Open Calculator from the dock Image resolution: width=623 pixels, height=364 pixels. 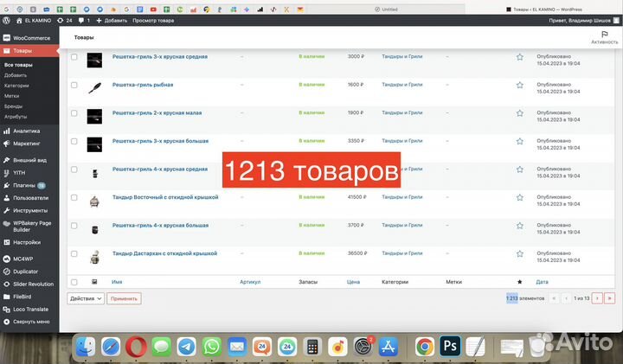click(312, 347)
